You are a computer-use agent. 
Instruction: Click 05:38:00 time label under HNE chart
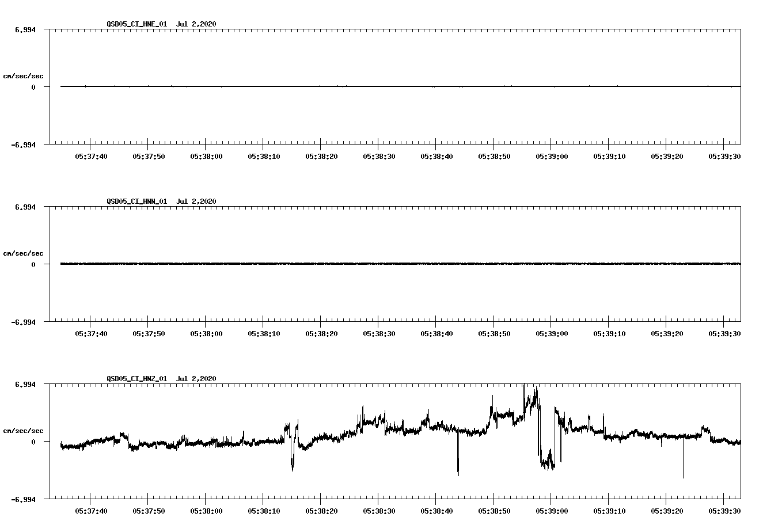click(x=206, y=157)
